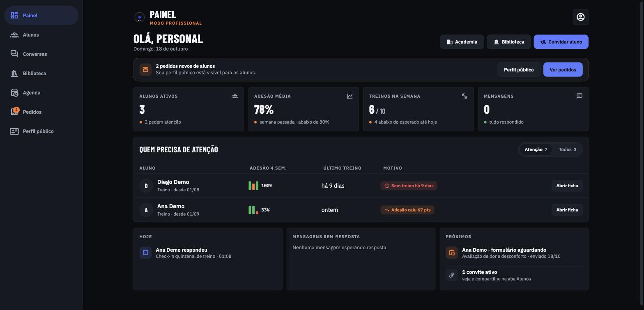Select the Biblioteca books icon in sidebar
Viewport: 644px width, 310px height.
[14, 73]
